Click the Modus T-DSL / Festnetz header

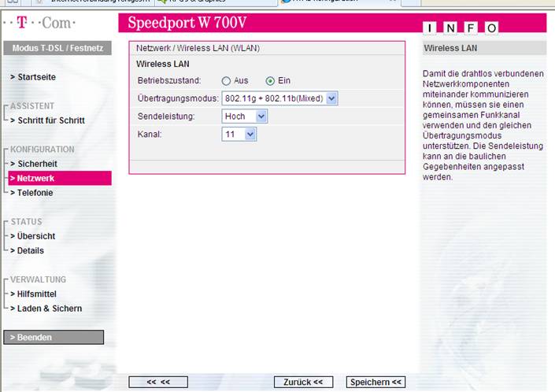(57, 48)
